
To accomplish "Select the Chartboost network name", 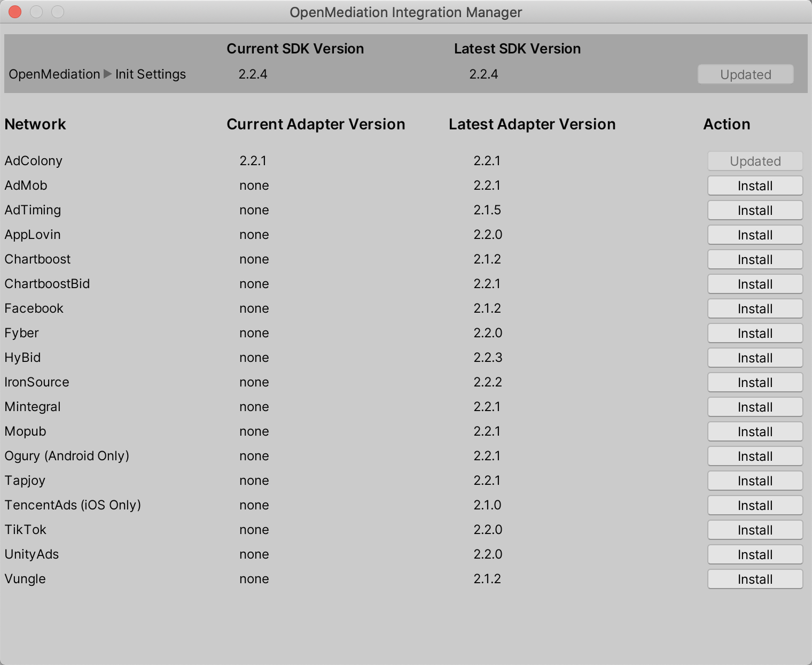I will pos(37,259).
